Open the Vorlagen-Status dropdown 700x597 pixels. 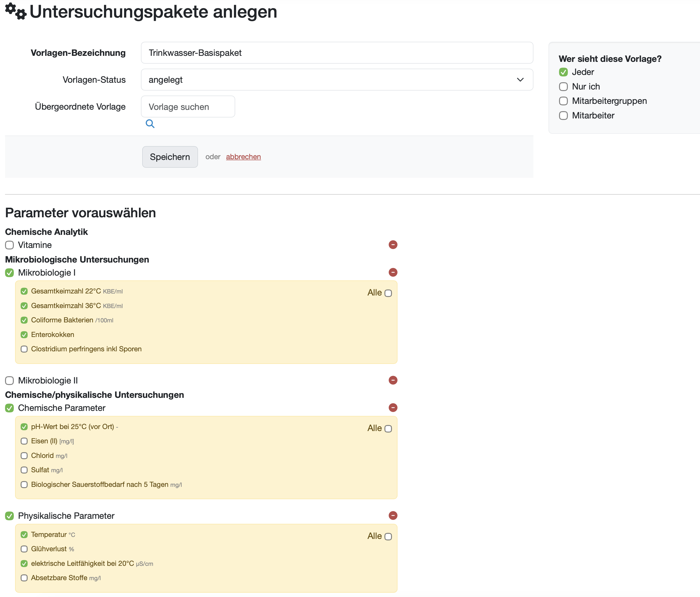(336, 80)
